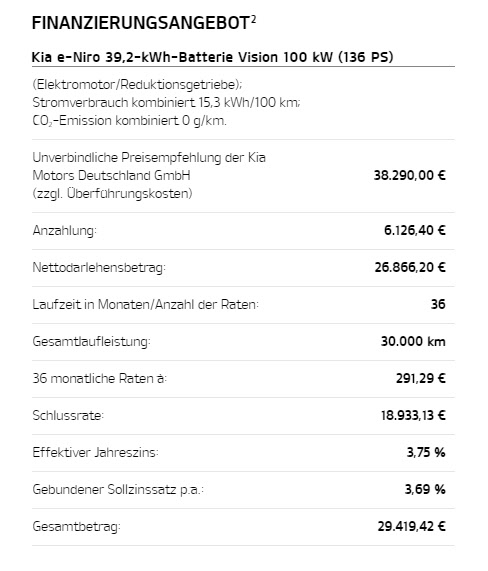Click the Unverbindliche Preisempfehlung label

(149, 175)
